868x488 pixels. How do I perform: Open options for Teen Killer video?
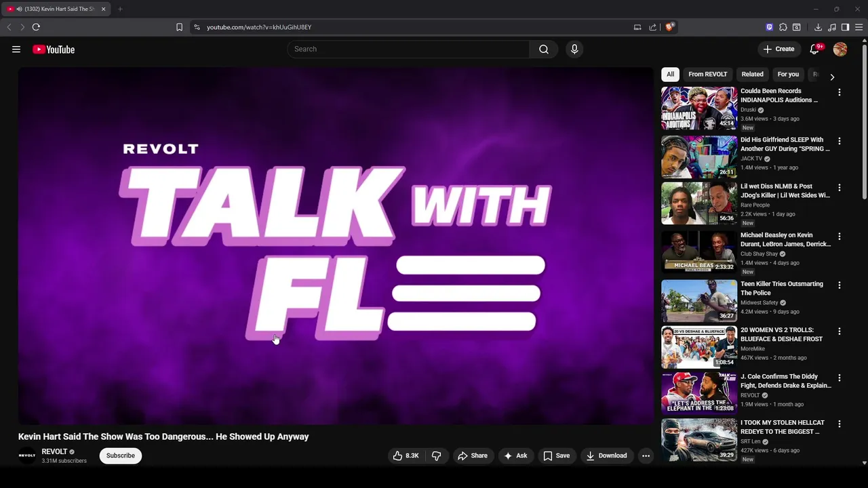point(840,285)
